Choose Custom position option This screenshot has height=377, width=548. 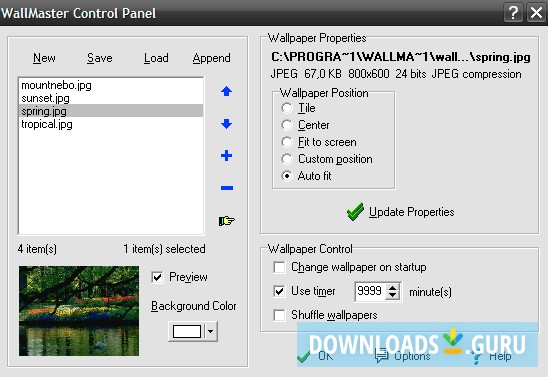click(287, 159)
